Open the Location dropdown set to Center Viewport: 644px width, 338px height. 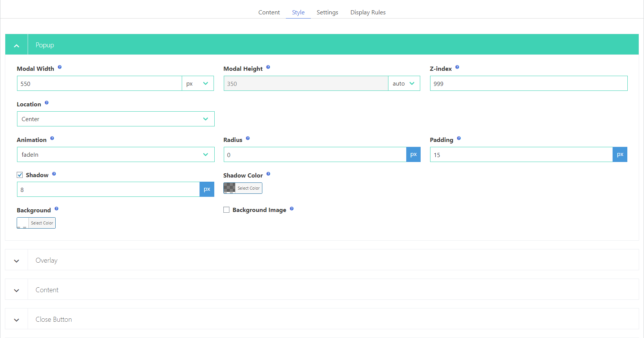point(115,119)
